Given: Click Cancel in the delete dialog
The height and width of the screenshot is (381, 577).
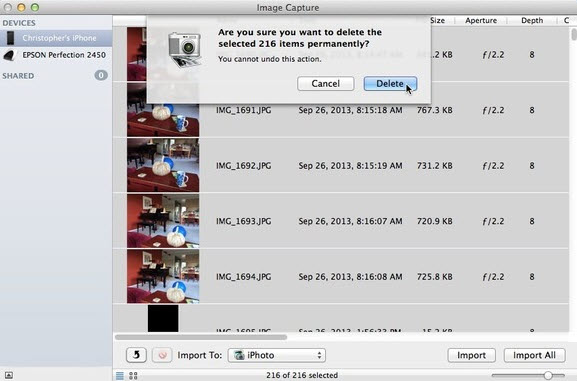Looking at the screenshot, I should pyautogui.click(x=326, y=84).
